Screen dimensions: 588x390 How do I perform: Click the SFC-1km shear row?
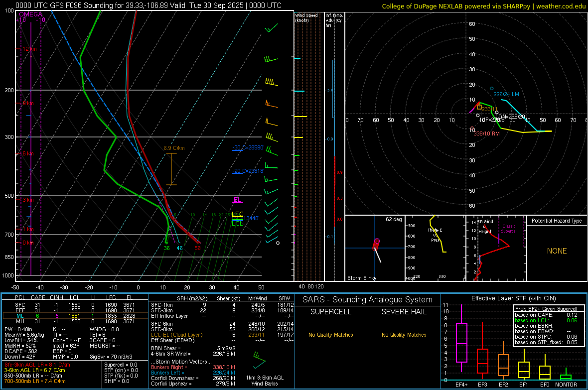[222, 305]
